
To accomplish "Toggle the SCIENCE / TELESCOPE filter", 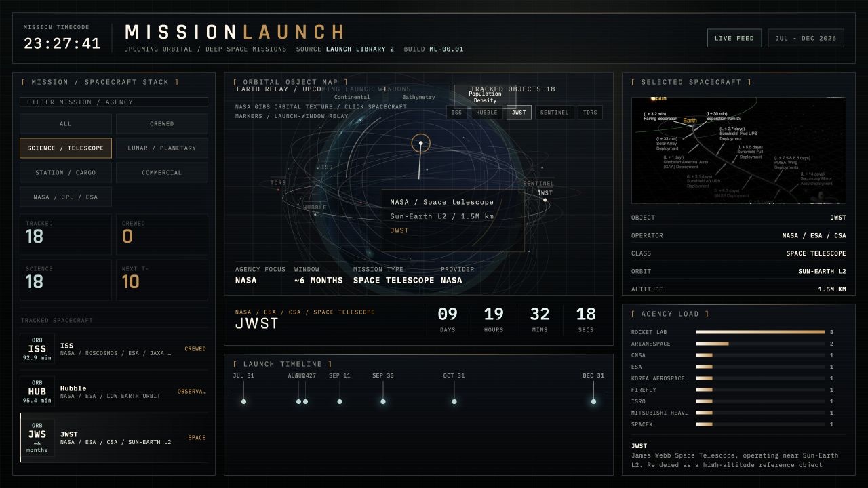I will click(66, 148).
